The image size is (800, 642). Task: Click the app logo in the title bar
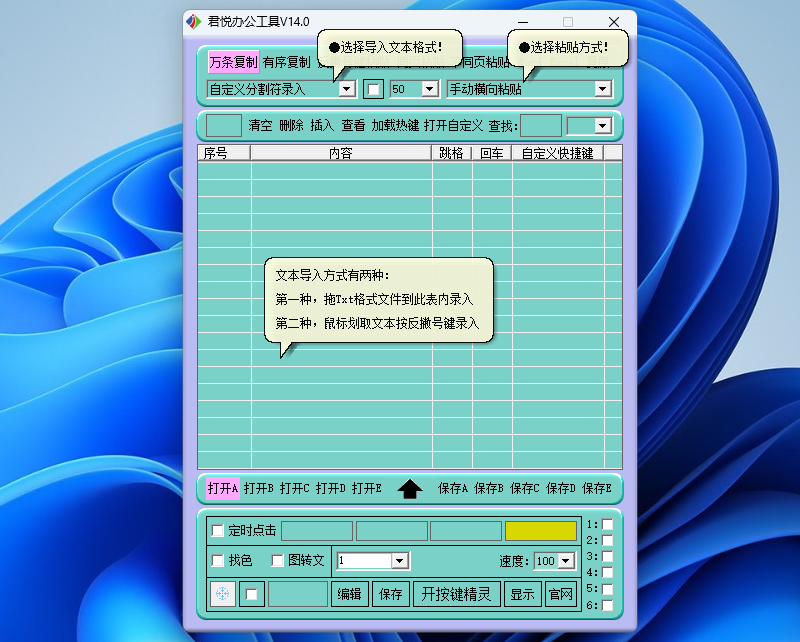(x=194, y=22)
